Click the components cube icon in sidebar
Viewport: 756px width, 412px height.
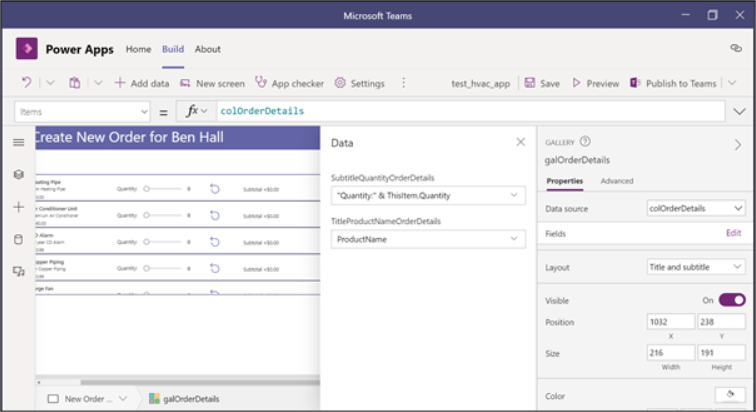click(19, 174)
